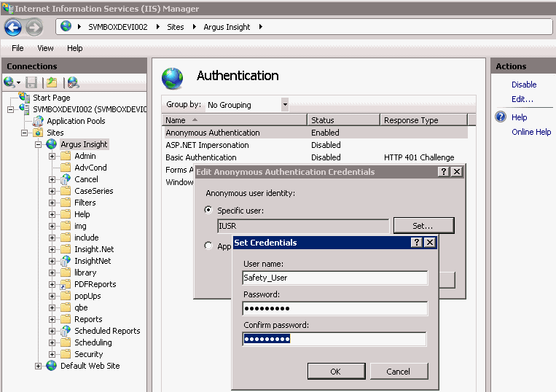The width and height of the screenshot is (556, 392).
Task: Open the Help menu
Action: 75,48
